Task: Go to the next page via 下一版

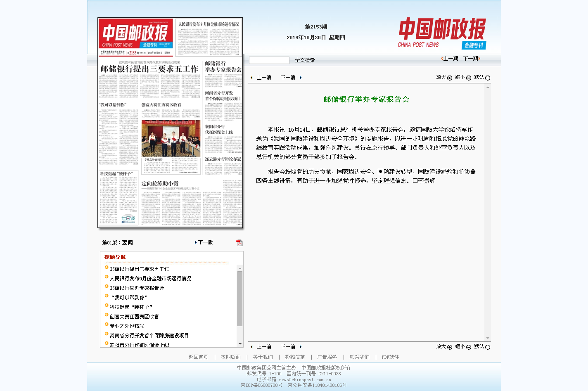Action: [205, 242]
